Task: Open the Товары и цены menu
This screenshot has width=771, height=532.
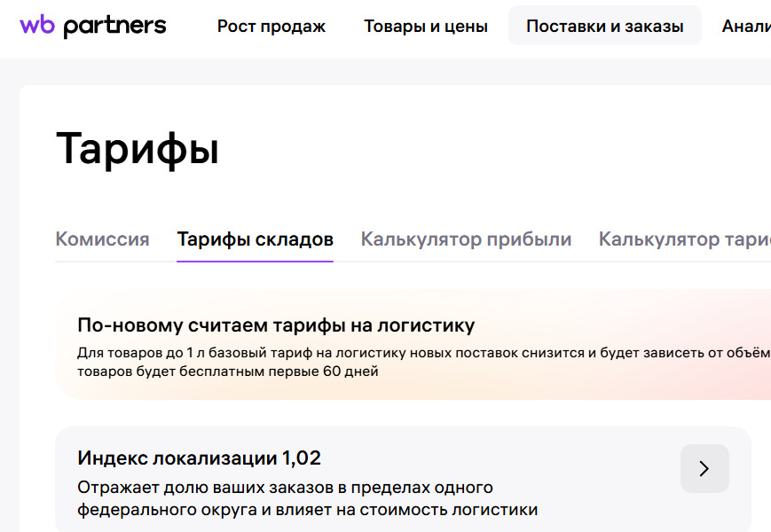Action: 426,27
